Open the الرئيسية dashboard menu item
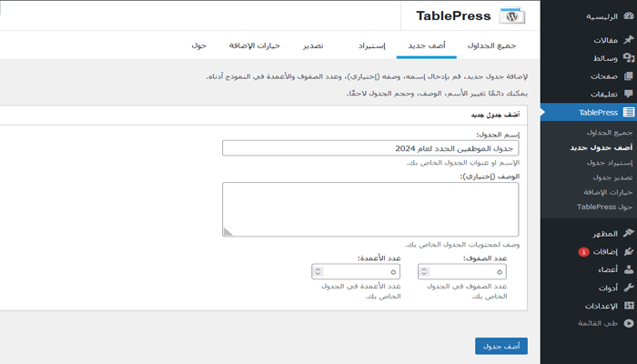The image size is (637, 364). pos(589,16)
